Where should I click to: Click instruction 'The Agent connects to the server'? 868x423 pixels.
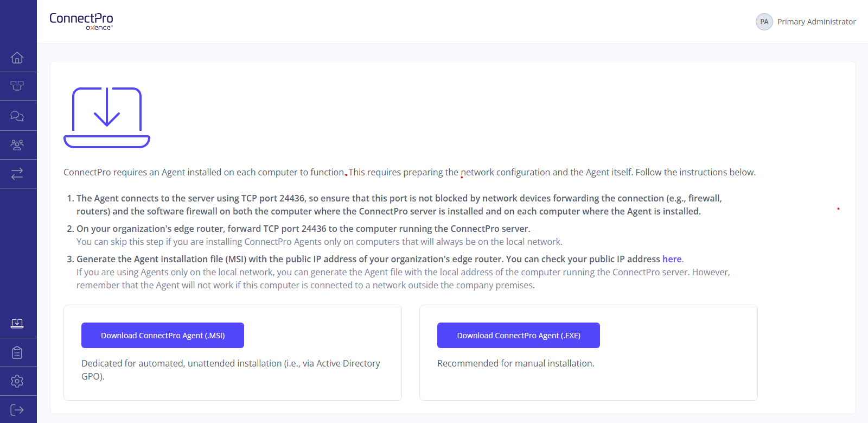point(399,205)
